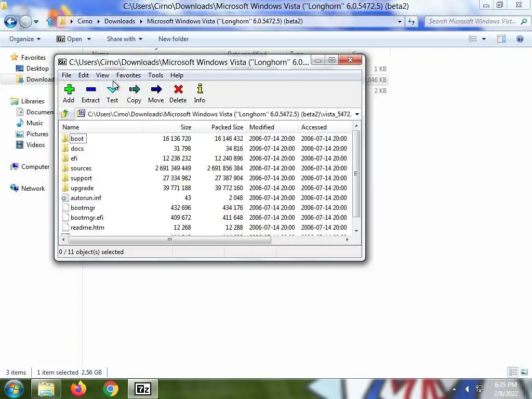The image size is (532, 399).
Task: Select Network in navigation pane
Action: 28,188
